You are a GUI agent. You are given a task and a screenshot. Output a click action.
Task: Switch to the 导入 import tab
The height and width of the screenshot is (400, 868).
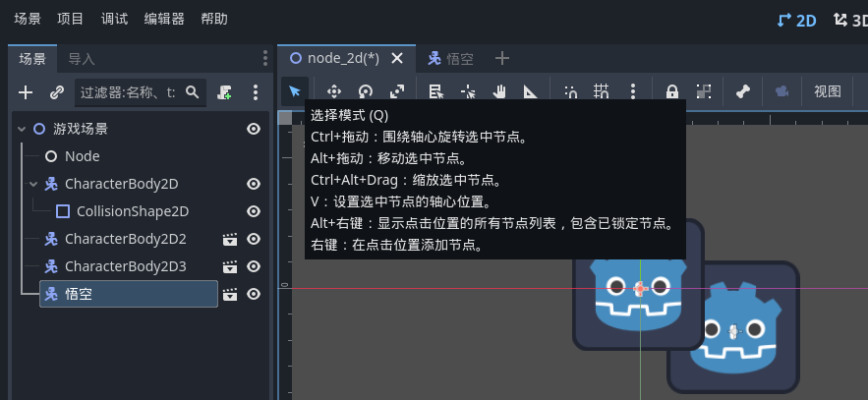pos(82,59)
